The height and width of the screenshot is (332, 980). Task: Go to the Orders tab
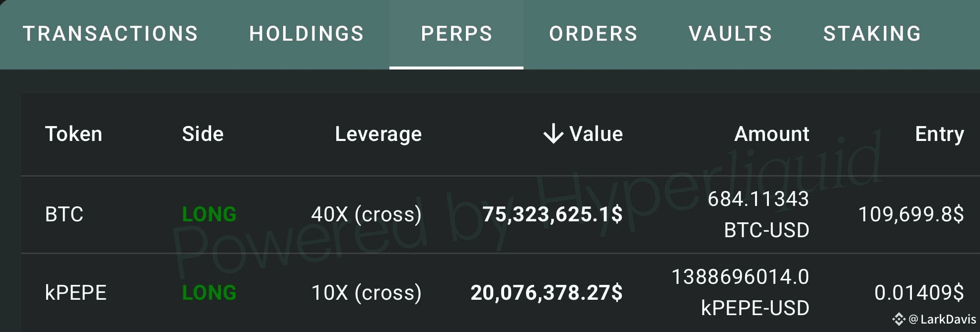tap(593, 34)
